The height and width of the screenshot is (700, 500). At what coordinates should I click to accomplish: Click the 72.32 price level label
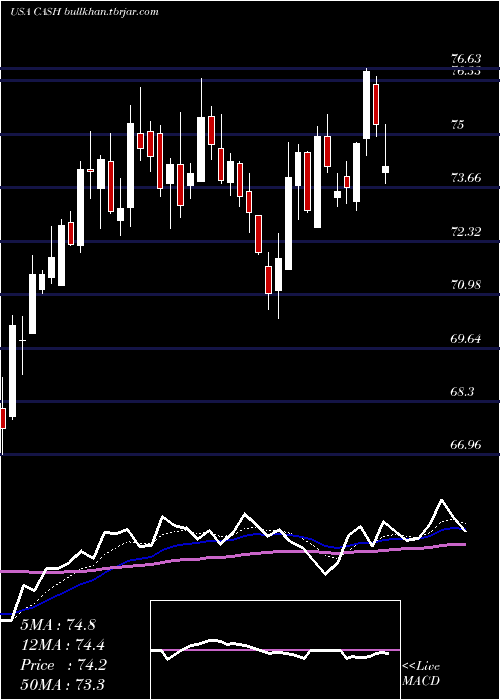466,232
